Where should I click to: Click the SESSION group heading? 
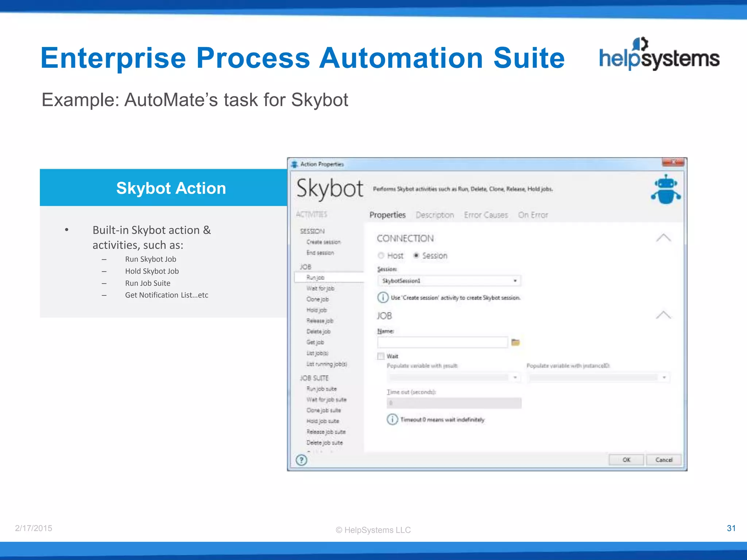click(x=312, y=231)
